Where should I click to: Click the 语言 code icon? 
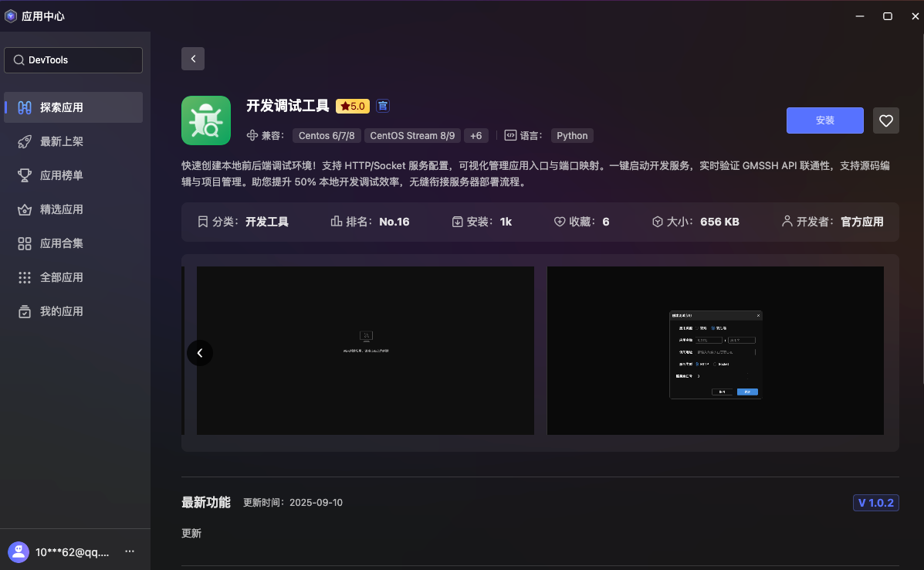point(510,136)
